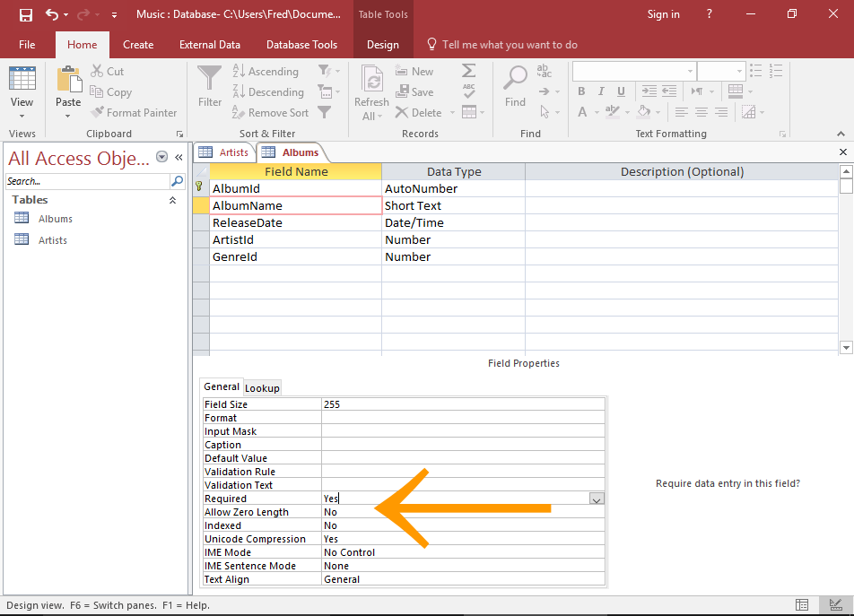This screenshot has height=616, width=854.
Task: Toggle Bold text formatting
Action: 581,91
